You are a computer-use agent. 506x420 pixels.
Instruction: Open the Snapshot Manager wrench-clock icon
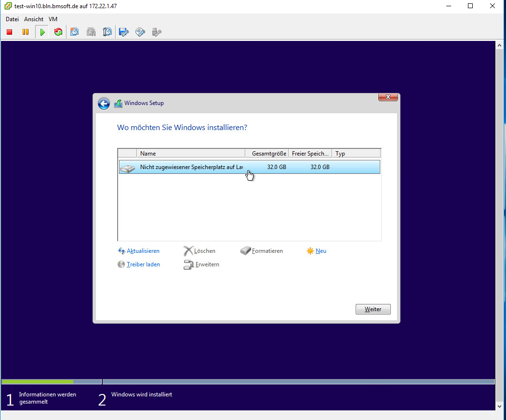tap(107, 32)
